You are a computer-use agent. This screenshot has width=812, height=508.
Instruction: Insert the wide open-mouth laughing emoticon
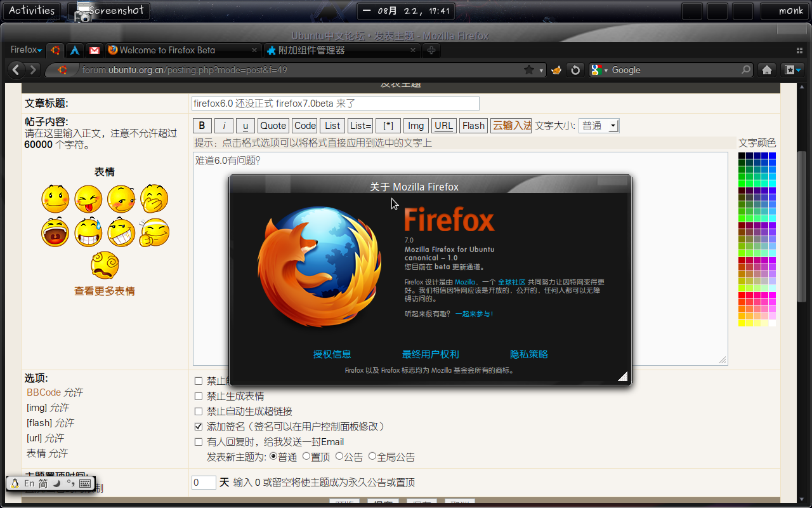click(x=55, y=232)
